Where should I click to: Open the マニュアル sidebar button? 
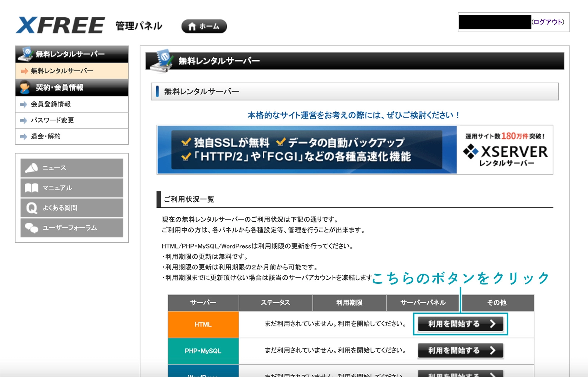pos(72,188)
